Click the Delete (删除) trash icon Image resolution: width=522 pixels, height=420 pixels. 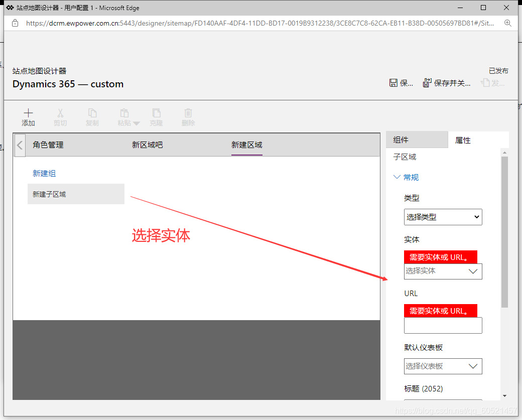coord(188,113)
